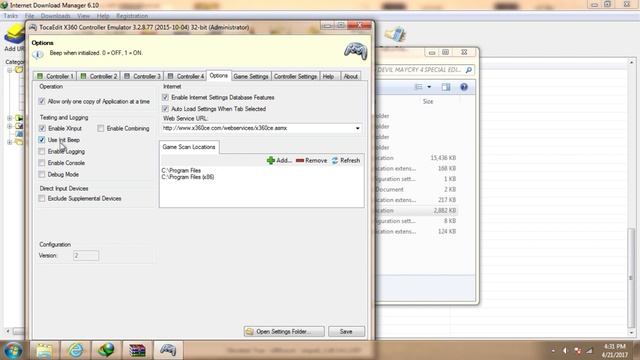Open Explorer help question mark icon

click(x=464, y=87)
